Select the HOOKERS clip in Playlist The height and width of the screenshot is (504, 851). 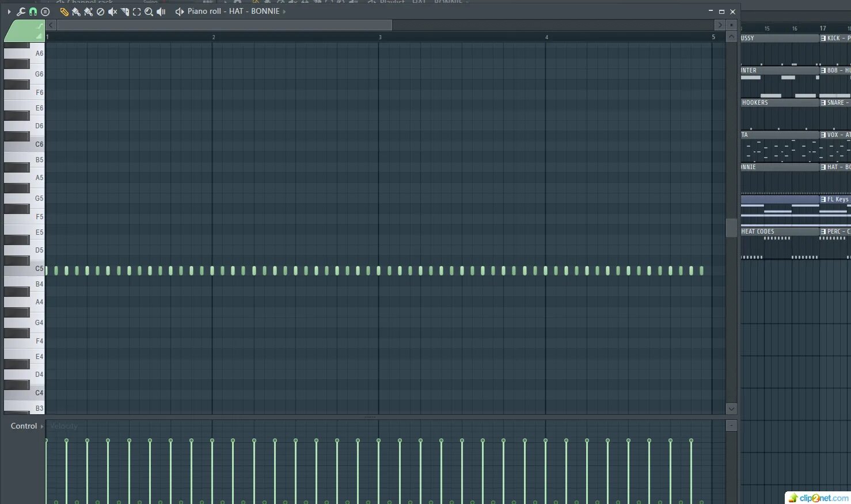(780, 102)
